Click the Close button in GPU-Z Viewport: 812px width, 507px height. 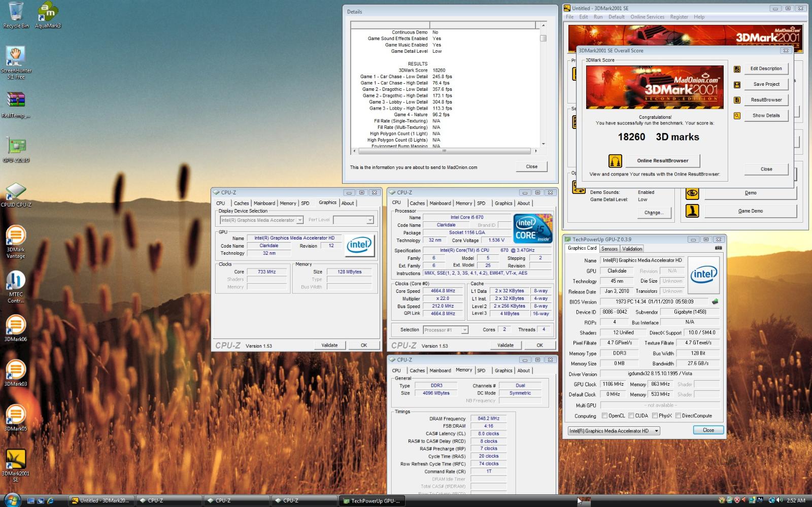pyautogui.click(x=708, y=430)
